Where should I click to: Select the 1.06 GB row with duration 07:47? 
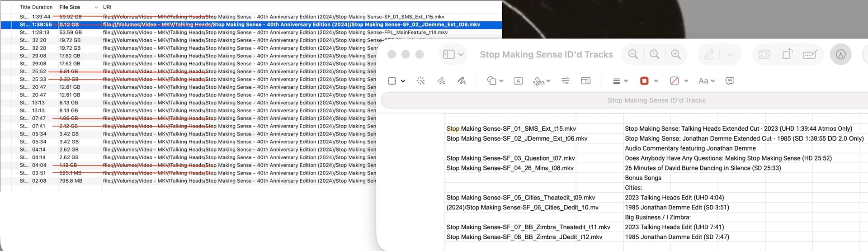(x=188, y=118)
